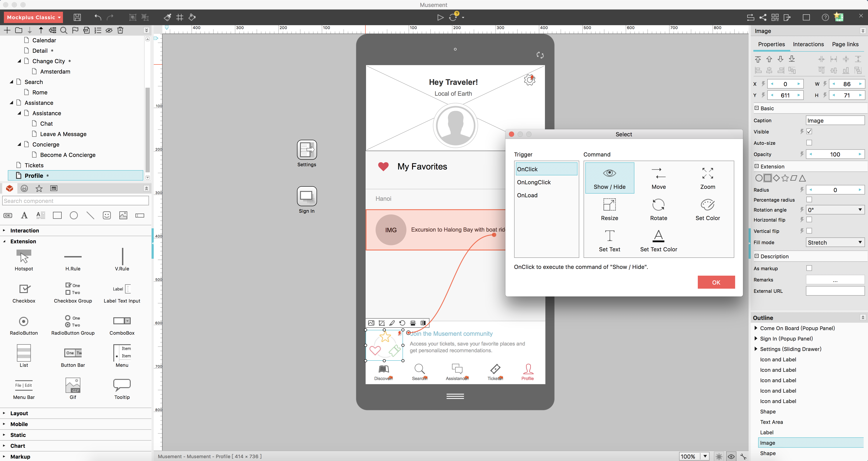Expand the Assistance tree item
Viewport: 868px width, 461px height.
[x=12, y=103]
